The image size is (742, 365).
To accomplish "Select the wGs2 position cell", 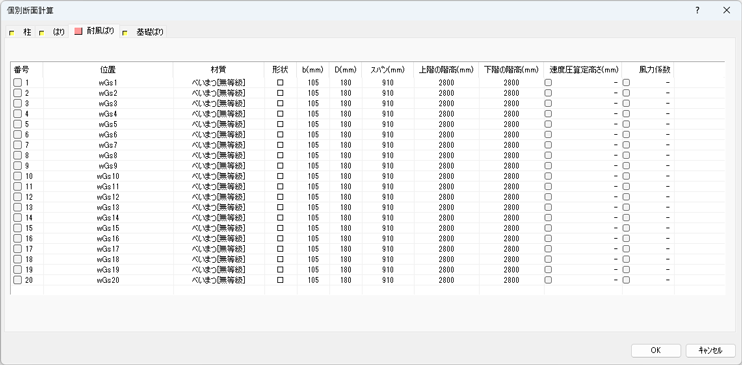I will [108, 93].
